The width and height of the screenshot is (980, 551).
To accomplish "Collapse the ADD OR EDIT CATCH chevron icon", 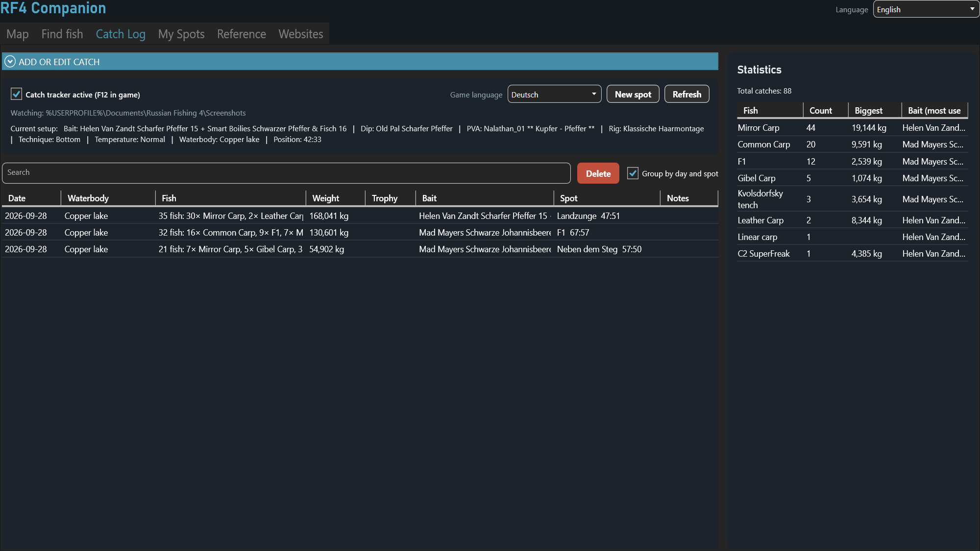I will point(10,62).
